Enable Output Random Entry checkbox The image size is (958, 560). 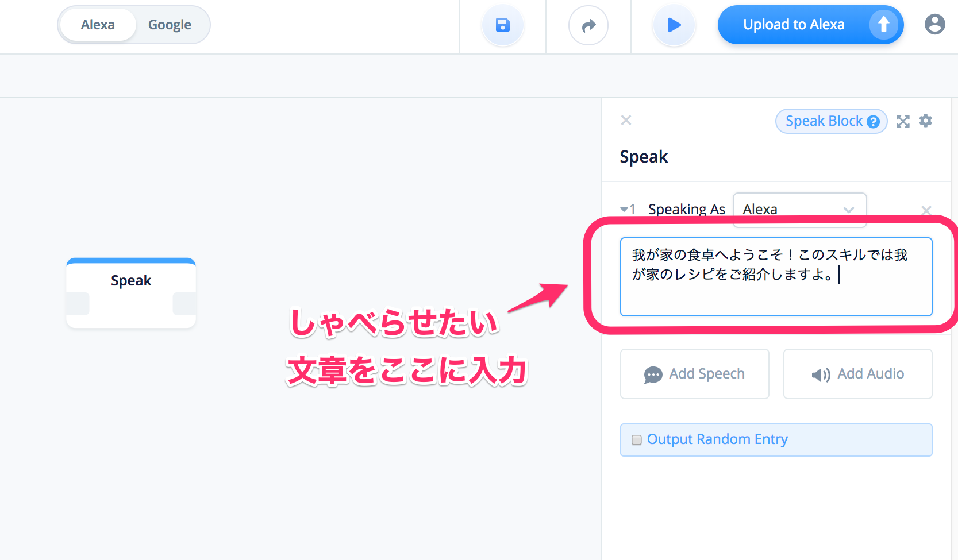637,440
